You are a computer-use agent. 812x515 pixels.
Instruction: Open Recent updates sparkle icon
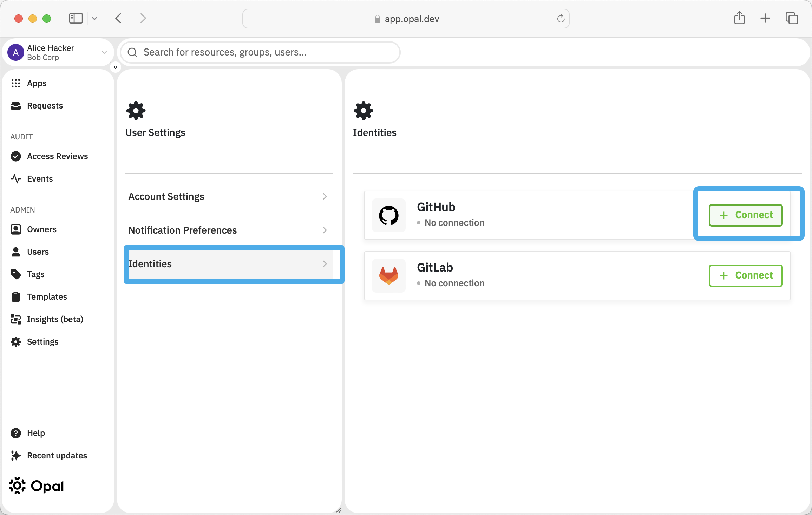coord(16,456)
